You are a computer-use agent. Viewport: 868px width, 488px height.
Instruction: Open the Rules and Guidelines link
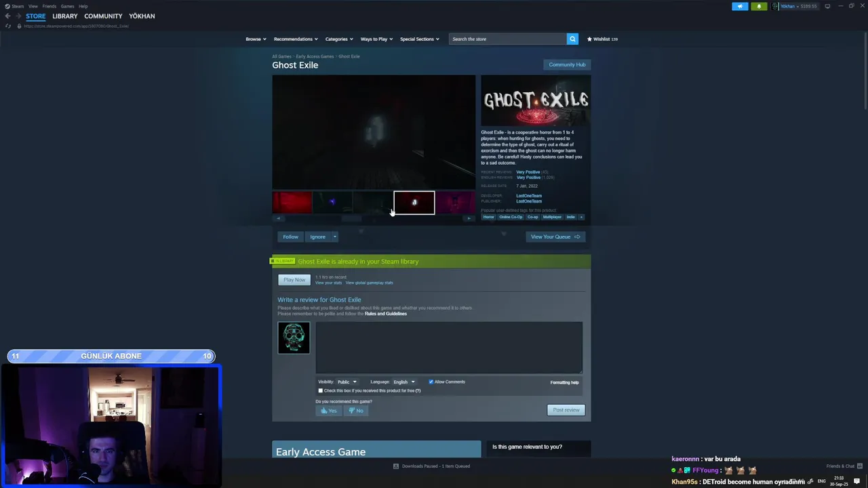coord(386,314)
